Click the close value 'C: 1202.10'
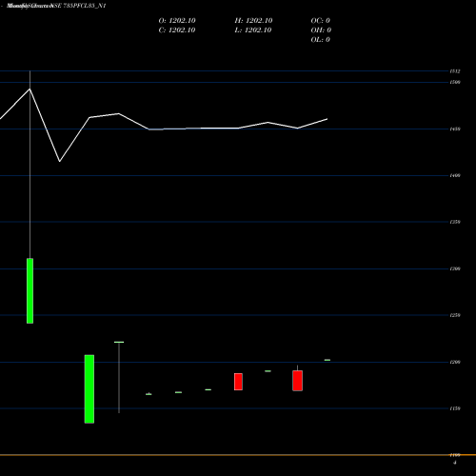 point(177,30)
